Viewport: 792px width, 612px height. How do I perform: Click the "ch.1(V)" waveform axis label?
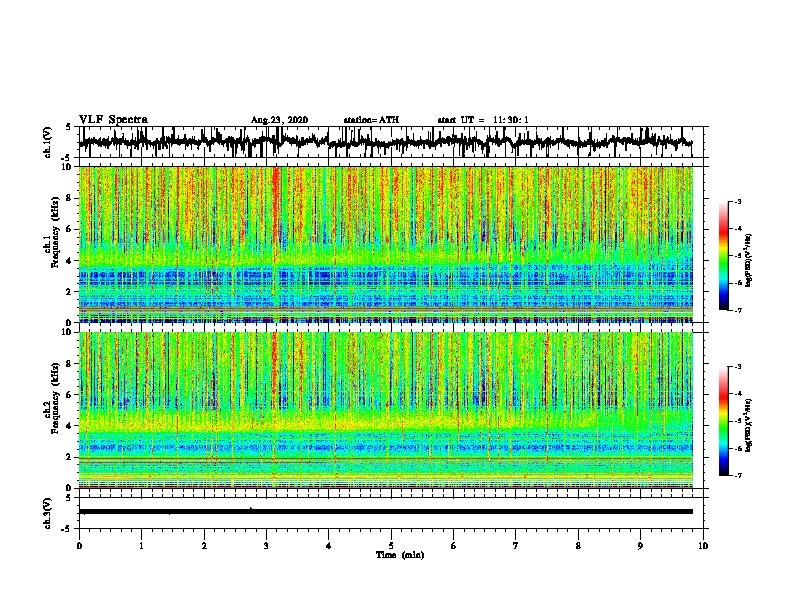click(48, 142)
